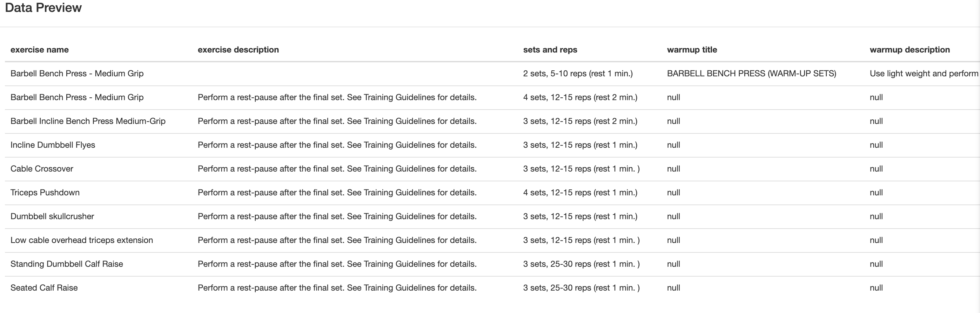Click the 'Seated Calf Raise' cell

[x=44, y=287]
